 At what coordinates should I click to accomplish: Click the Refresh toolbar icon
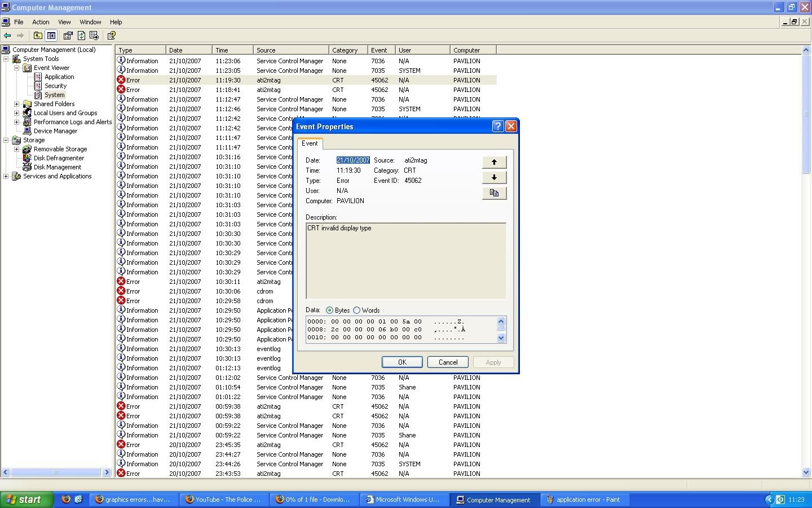tap(81, 36)
